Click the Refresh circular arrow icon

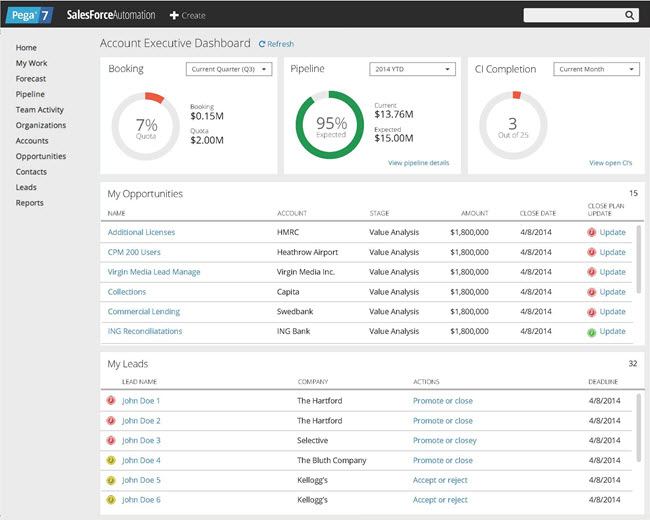coord(262,44)
